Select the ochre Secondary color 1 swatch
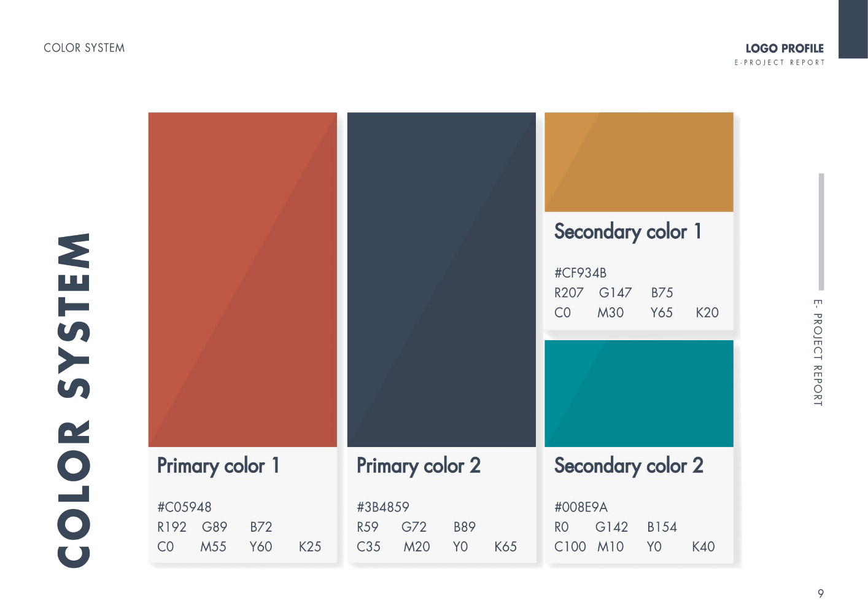 (639, 162)
